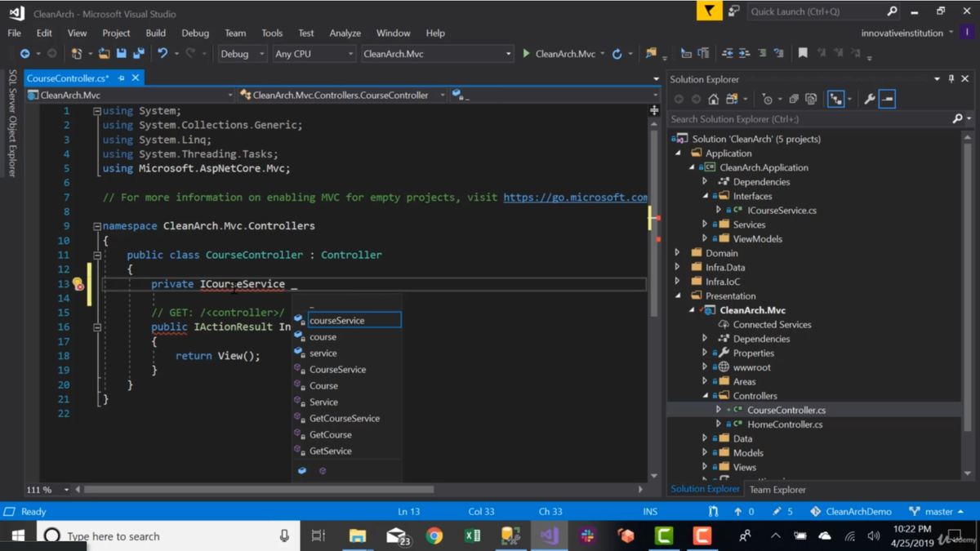980x551 pixels.
Task: Click the Home icon in Solution Explorer
Action: (713, 100)
